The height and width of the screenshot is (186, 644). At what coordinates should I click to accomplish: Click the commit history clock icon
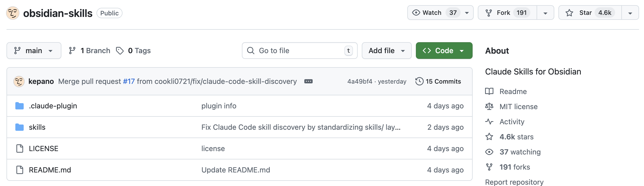point(419,81)
